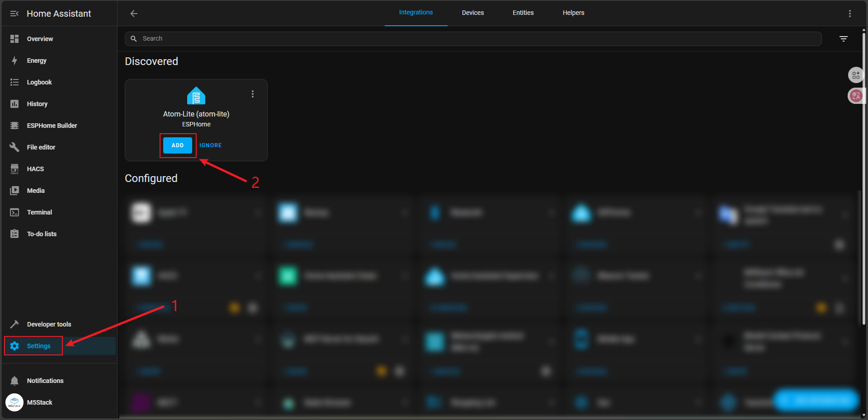The image size is (868, 420).
Task: Click the translate floating icon
Action: tap(856, 96)
